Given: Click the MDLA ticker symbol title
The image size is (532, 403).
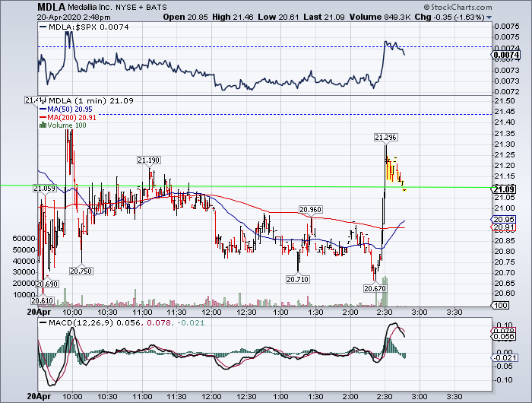Looking at the screenshot, I should 51,7.
